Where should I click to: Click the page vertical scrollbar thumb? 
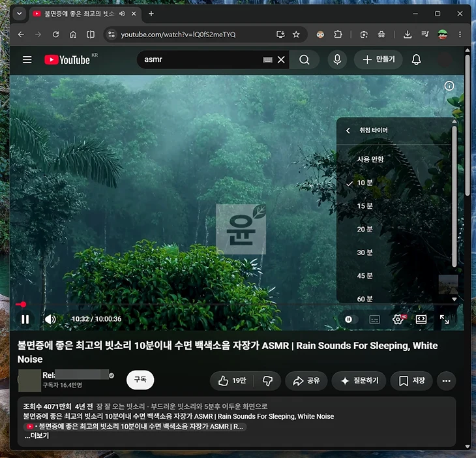pyautogui.click(x=468, y=125)
